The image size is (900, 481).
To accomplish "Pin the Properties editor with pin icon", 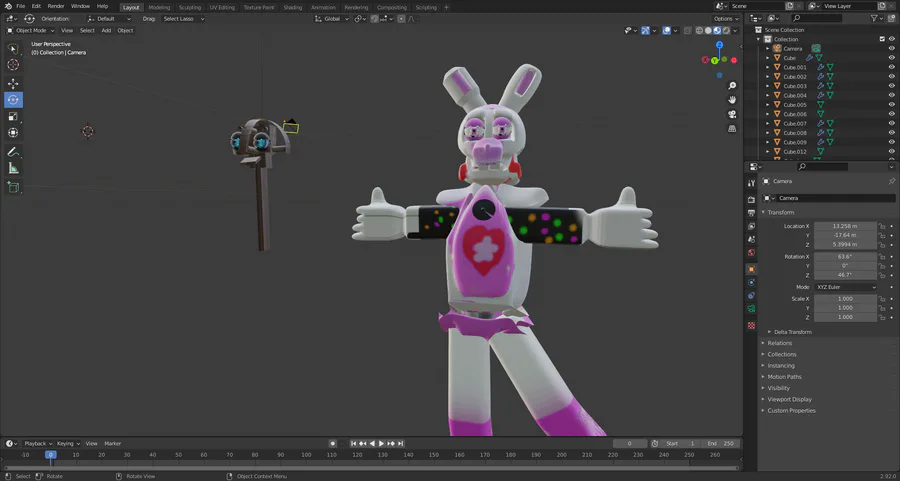I will 891,181.
